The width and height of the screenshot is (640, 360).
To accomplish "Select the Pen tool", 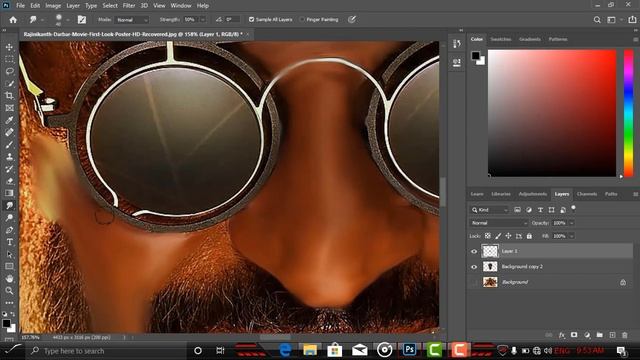I will [9, 230].
